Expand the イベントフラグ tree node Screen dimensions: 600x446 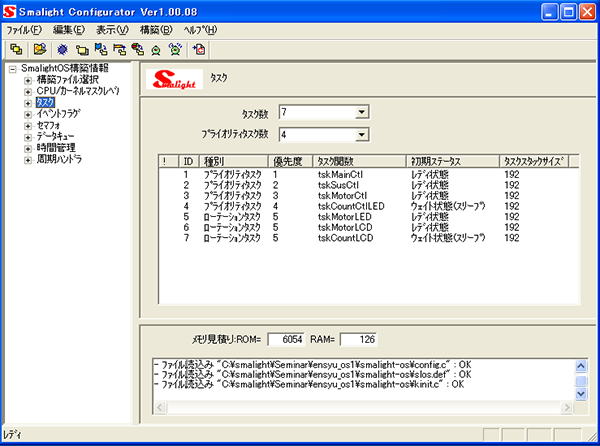pos(28,114)
